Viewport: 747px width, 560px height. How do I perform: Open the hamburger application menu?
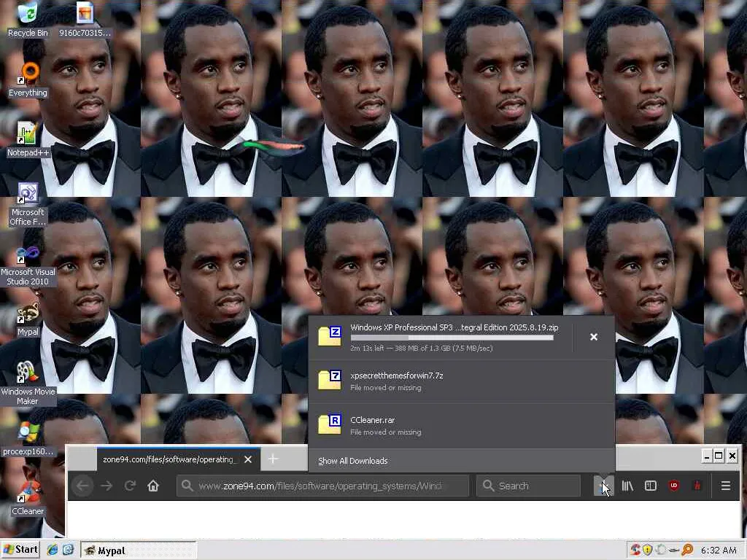click(726, 486)
